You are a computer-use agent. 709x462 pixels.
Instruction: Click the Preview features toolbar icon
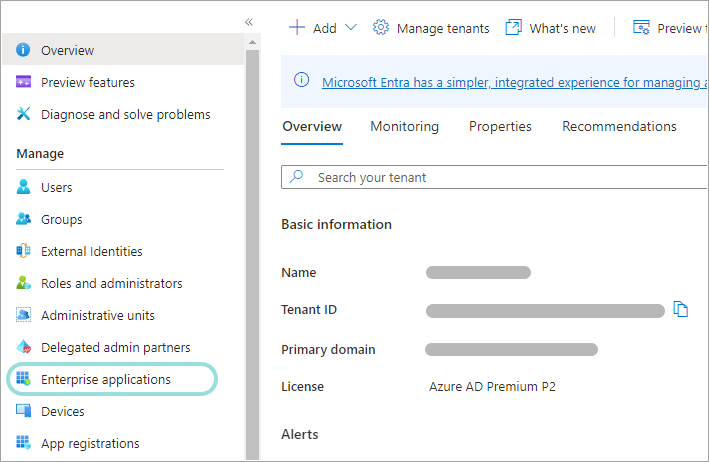pos(641,28)
